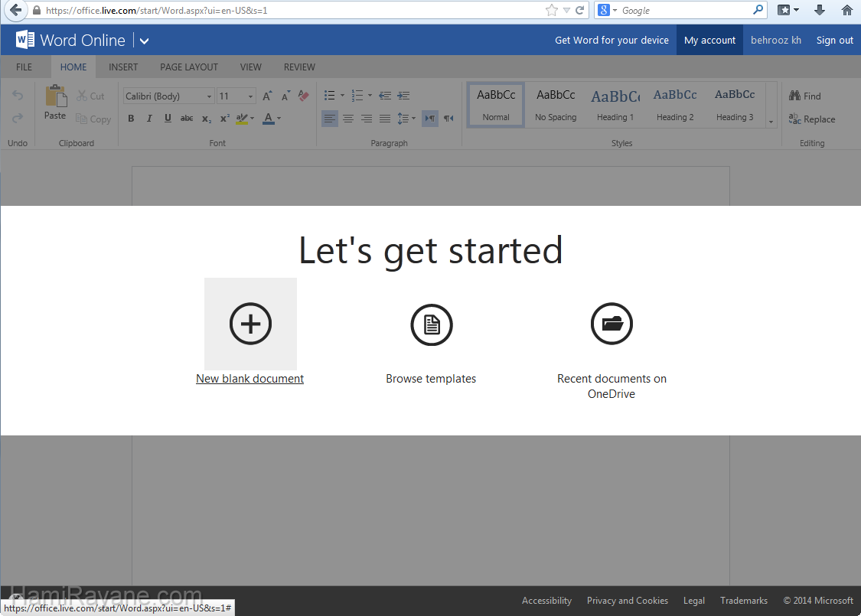This screenshot has height=616, width=861.
Task: Switch to the REVIEW tab
Action: tap(299, 67)
